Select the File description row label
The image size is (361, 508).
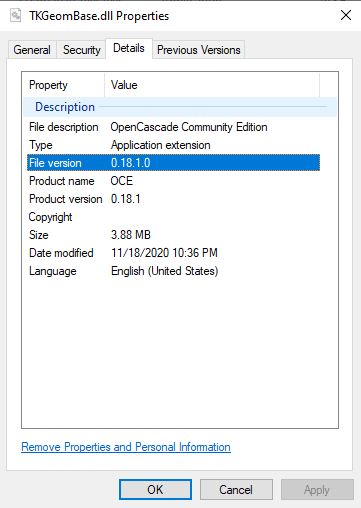point(64,127)
